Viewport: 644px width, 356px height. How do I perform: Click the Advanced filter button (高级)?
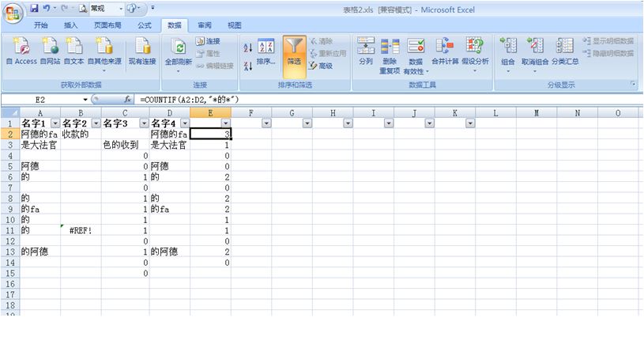[x=321, y=66]
